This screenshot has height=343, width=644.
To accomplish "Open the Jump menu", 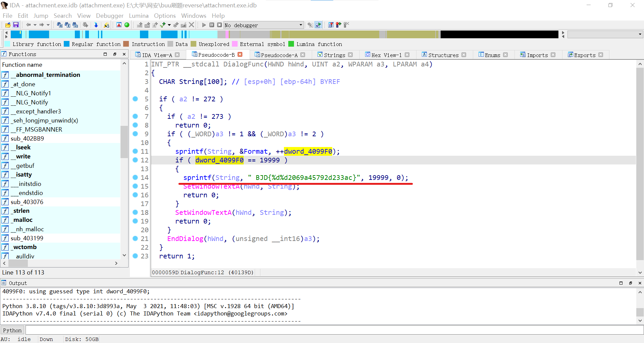I will pyautogui.click(x=41, y=16).
